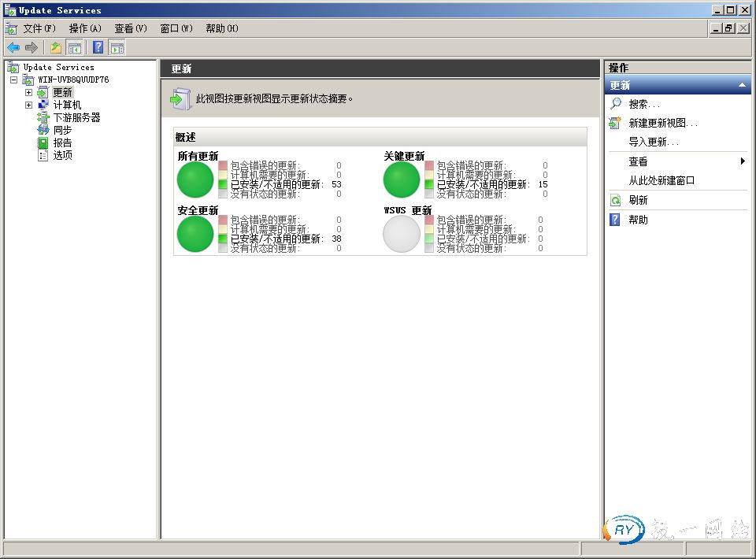Click the Back navigation arrow icon
The image size is (756, 559).
[x=13, y=47]
